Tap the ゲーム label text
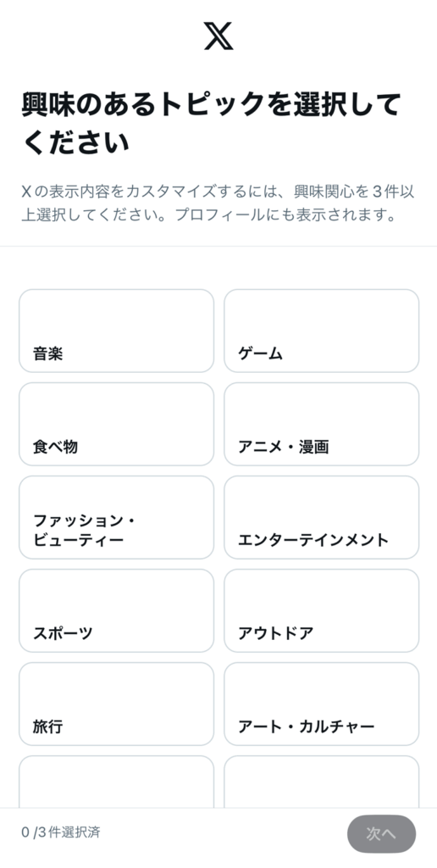The height and width of the screenshot is (868, 437). [x=260, y=353]
